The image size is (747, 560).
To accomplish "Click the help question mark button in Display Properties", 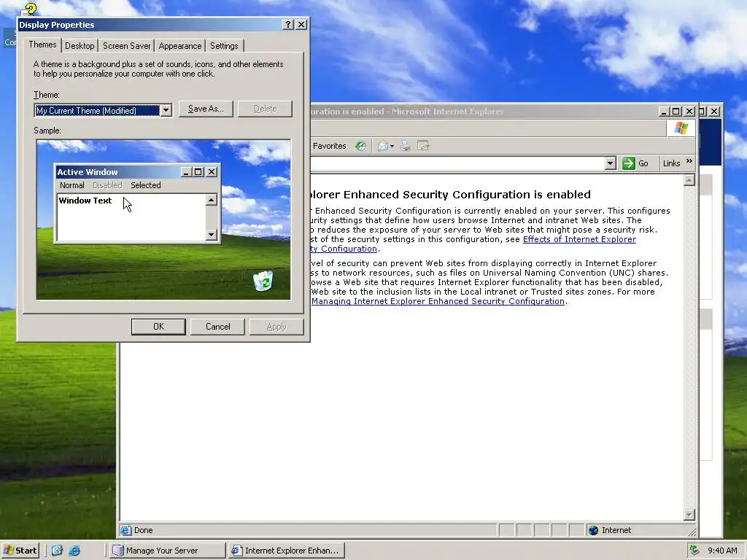I will click(287, 25).
